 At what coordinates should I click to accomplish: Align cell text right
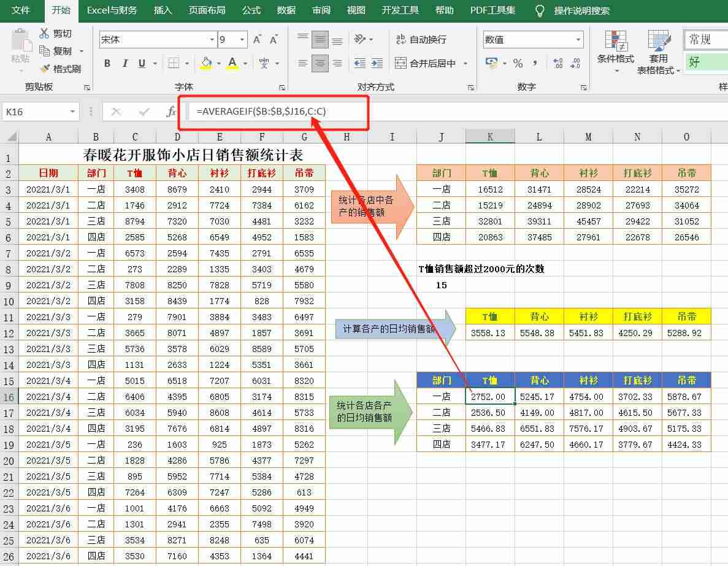click(337, 63)
